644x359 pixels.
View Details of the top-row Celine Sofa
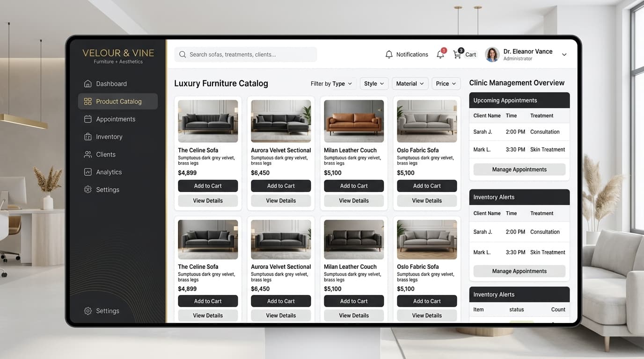tap(208, 201)
